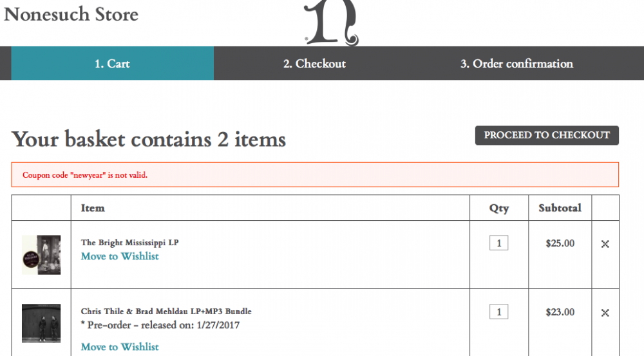Click the Subtotal column header

click(x=560, y=208)
